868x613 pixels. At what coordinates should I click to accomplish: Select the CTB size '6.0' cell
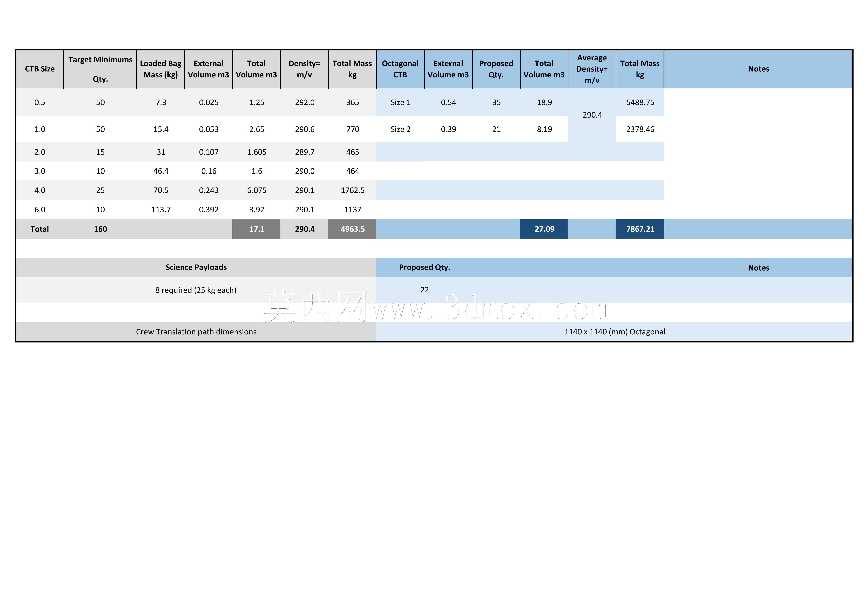tap(40, 209)
